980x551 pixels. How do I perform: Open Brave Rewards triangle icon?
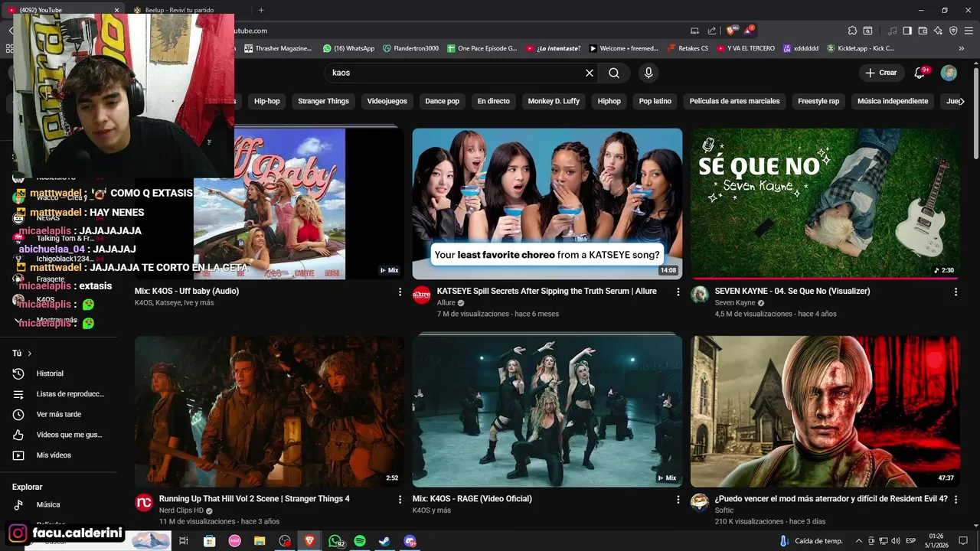tap(749, 31)
